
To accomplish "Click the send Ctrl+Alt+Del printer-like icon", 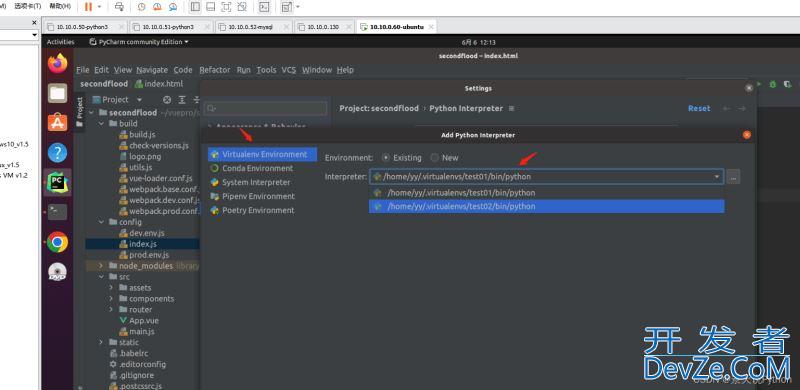I will (119, 7).
